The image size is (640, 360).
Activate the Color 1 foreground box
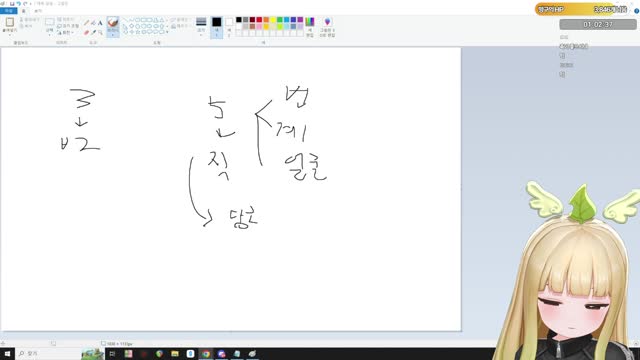coord(217,27)
